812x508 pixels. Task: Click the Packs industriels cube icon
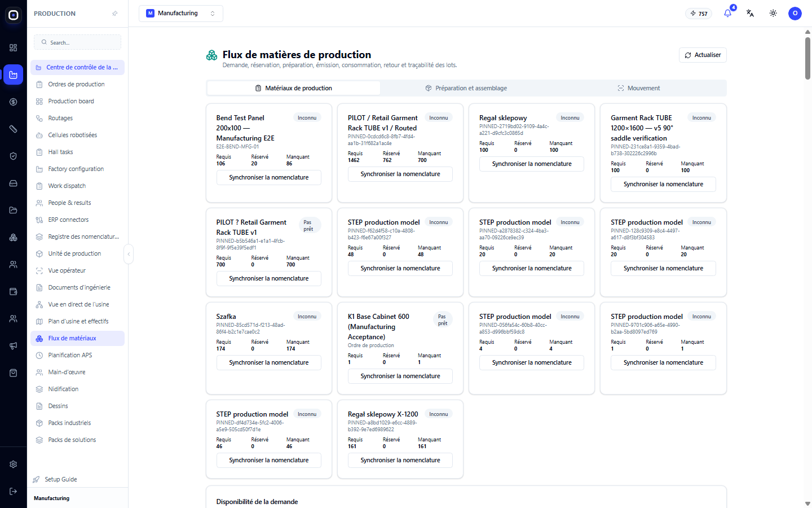tap(39, 423)
